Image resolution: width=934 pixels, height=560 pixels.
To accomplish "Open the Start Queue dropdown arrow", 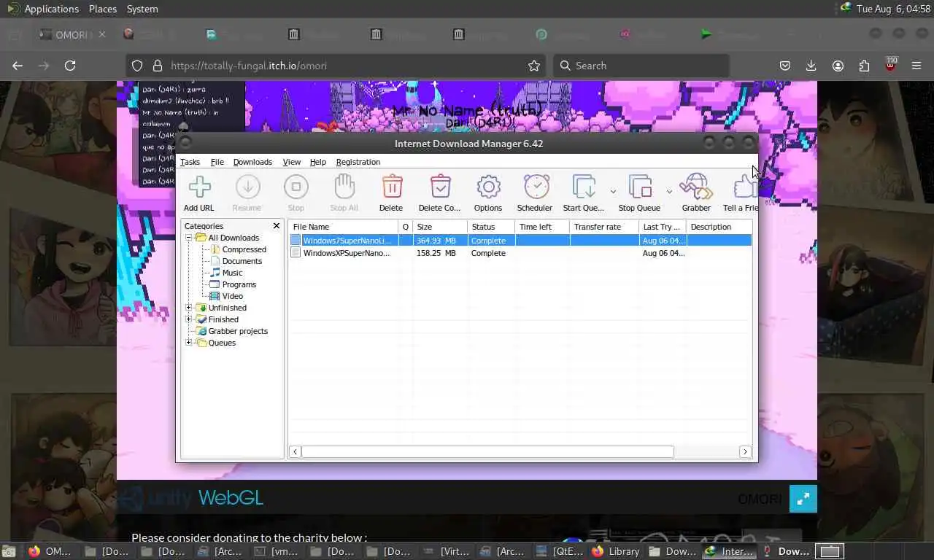I will click(613, 192).
